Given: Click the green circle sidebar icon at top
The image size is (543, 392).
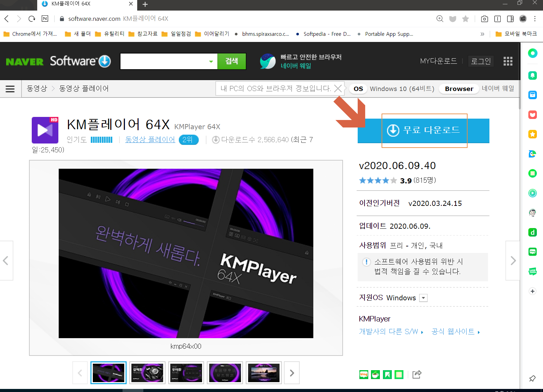Looking at the screenshot, I should [x=532, y=53].
